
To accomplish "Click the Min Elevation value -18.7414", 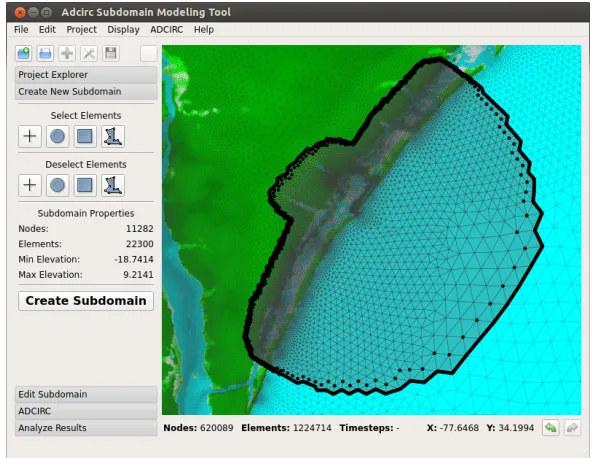I will pos(134,259).
